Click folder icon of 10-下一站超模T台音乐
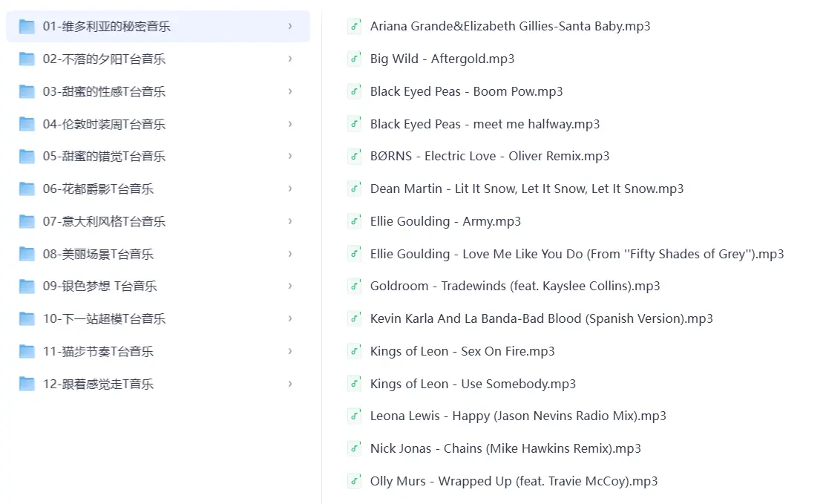The height and width of the screenshot is (504, 826). 27,319
